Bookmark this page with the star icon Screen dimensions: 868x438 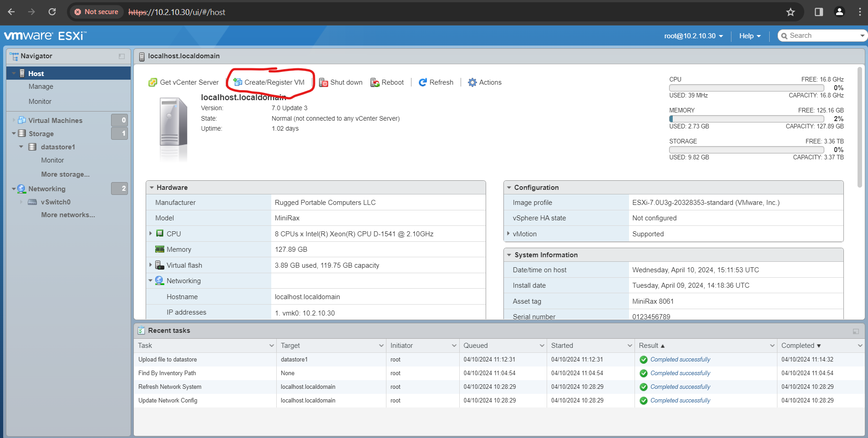pos(791,12)
